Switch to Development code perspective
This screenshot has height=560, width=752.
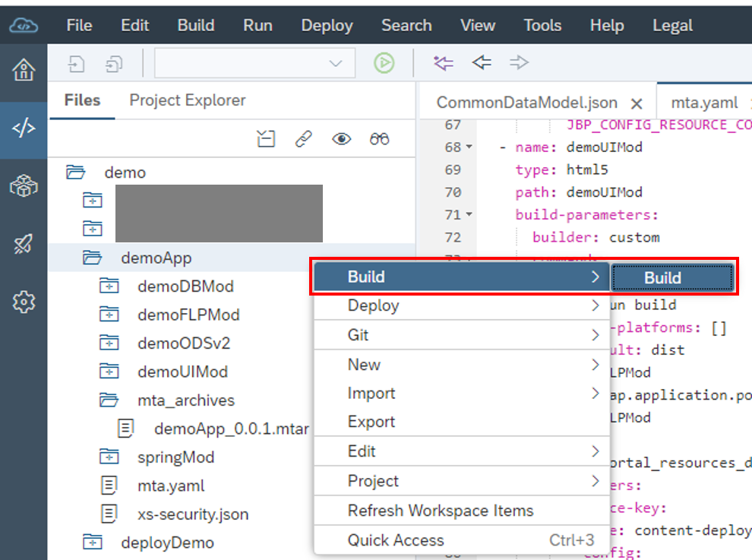pos(24,128)
